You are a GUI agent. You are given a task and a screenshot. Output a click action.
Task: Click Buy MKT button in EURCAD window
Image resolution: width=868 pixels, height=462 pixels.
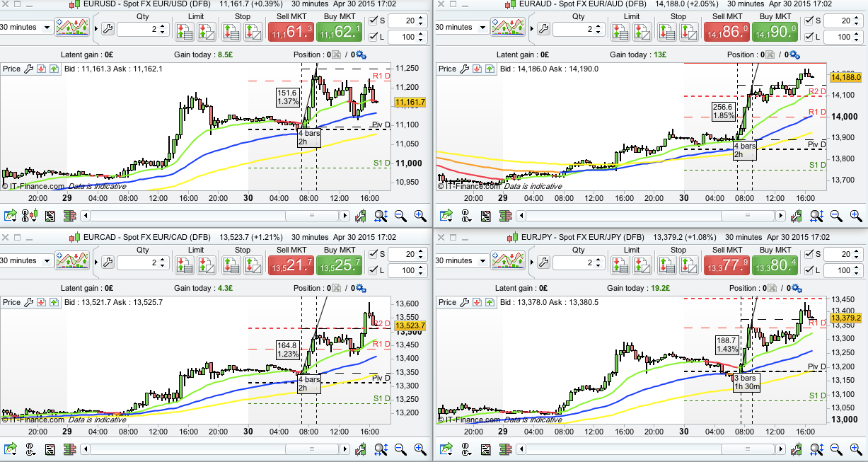coord(339,265)
